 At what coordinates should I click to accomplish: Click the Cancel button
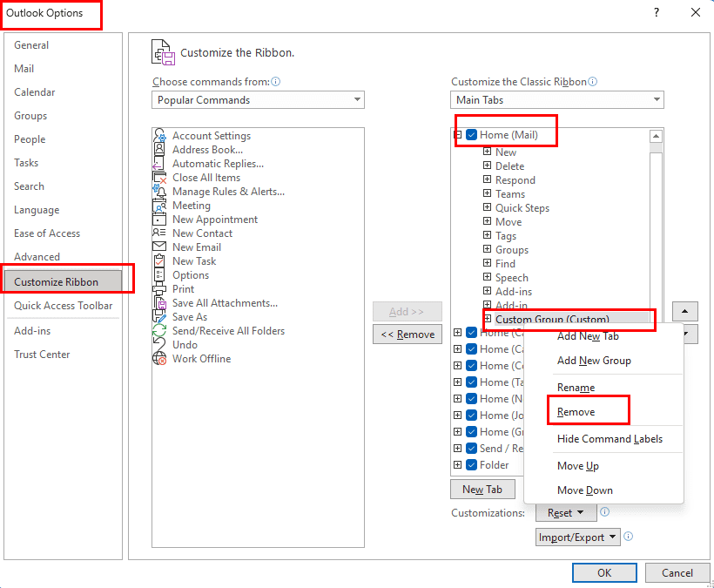tap(677, 573)
